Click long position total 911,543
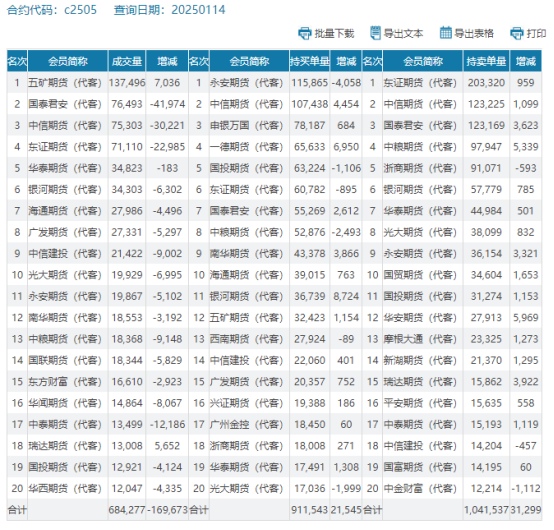 click(310, 510)
